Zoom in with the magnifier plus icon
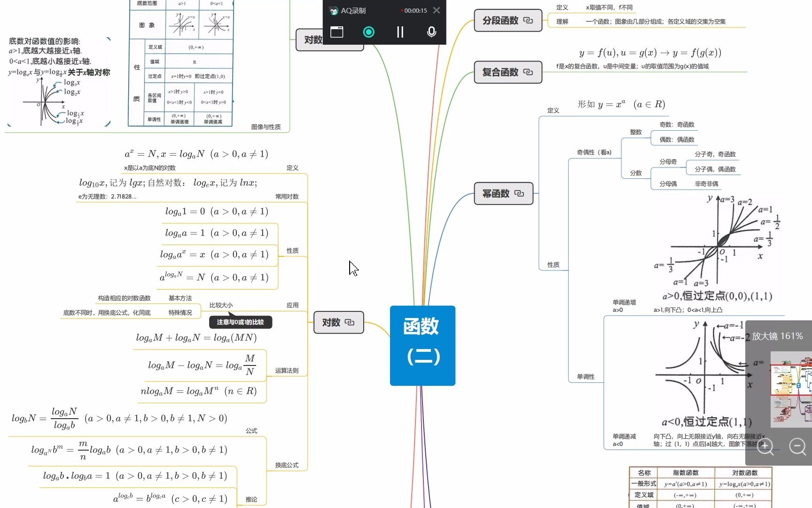812x508 pixels. pos(765,446)
